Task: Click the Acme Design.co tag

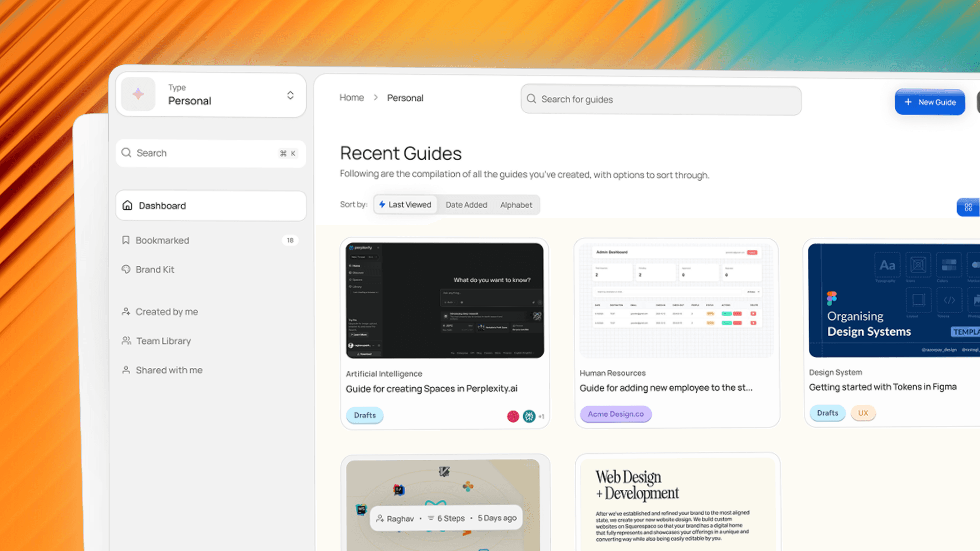Action: [x=616, y=414]
